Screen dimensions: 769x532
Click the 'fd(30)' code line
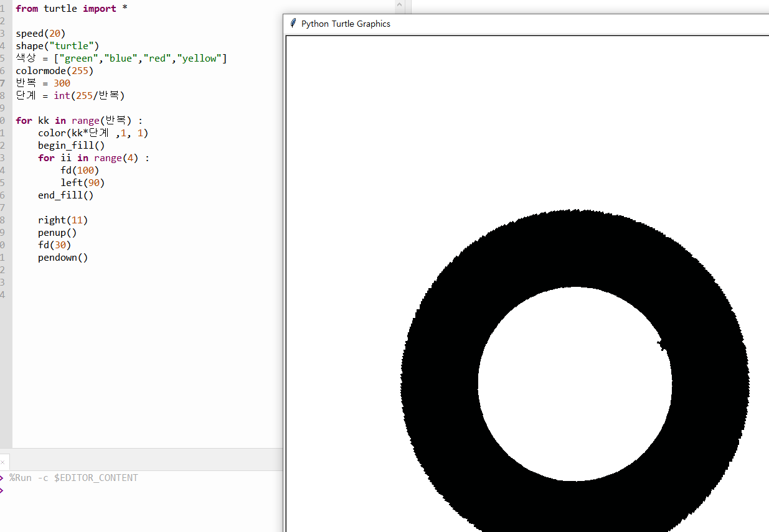point(54,245)
